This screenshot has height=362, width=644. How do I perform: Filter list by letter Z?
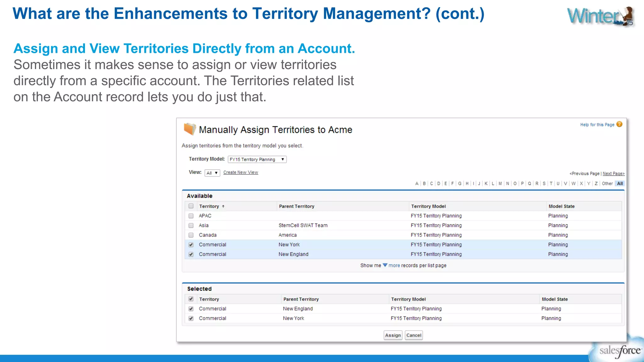tap(596, 184)
